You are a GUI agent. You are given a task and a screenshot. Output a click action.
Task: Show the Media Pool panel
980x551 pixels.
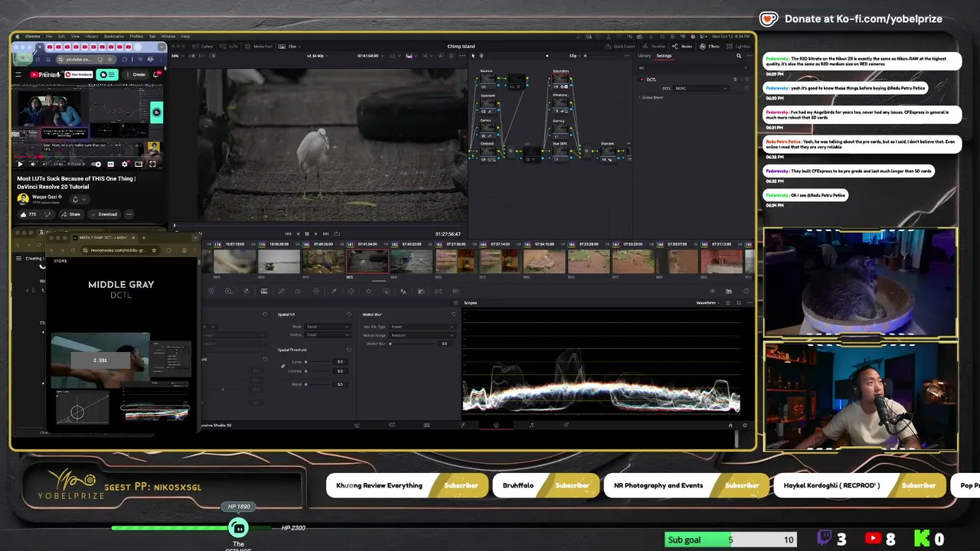coord(259,47)
